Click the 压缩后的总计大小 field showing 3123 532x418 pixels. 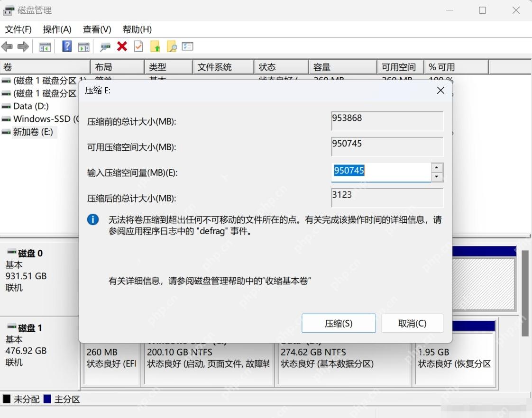[387, 198]
